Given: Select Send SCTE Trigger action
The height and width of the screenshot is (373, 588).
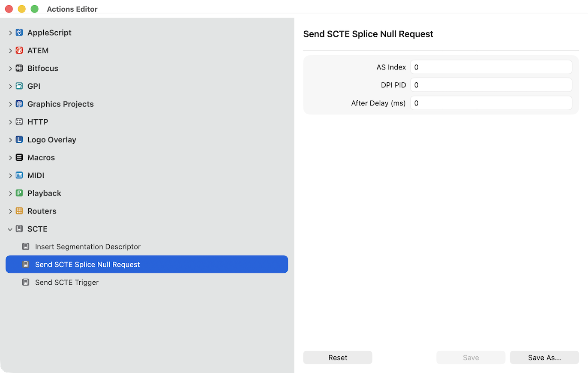Looking at the screenshot, I should coord(67,283).
